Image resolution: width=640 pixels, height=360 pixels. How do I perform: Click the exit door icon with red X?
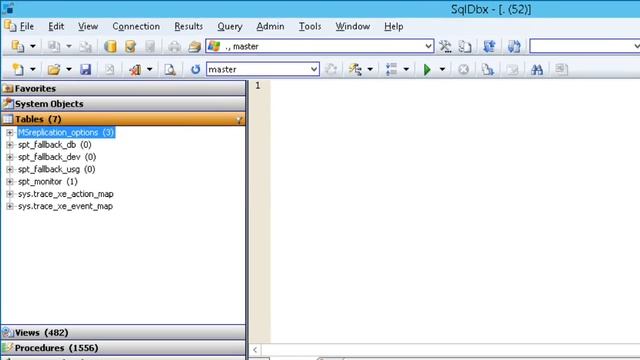coord(135,69)
